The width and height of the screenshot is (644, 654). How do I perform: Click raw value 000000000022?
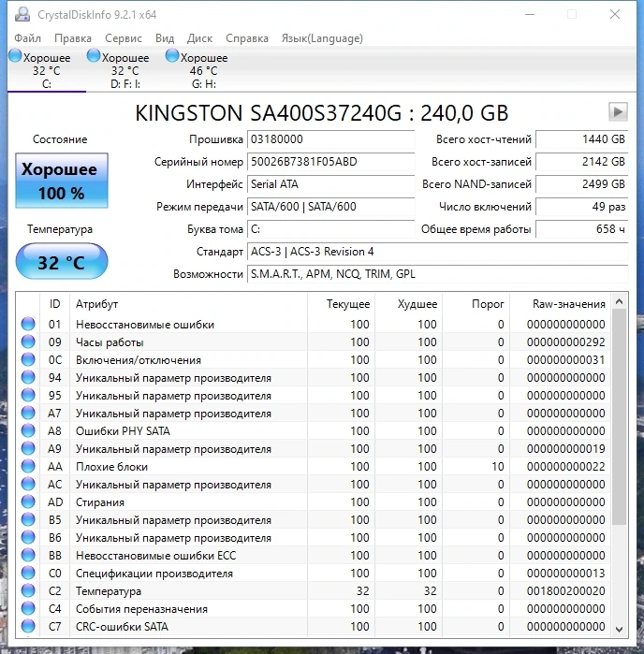tap(566, 467)
